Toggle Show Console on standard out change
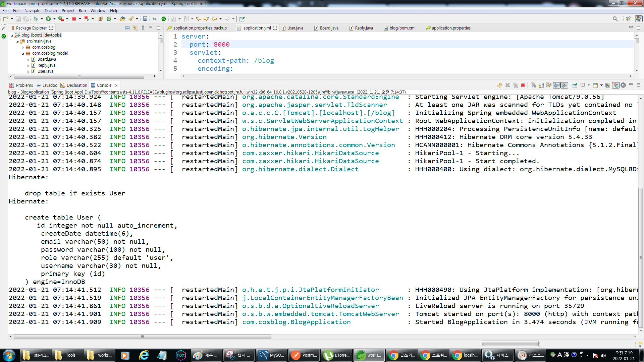Image resolution: width=644 pixels, height=362 pixels. (x=557, y=85)
